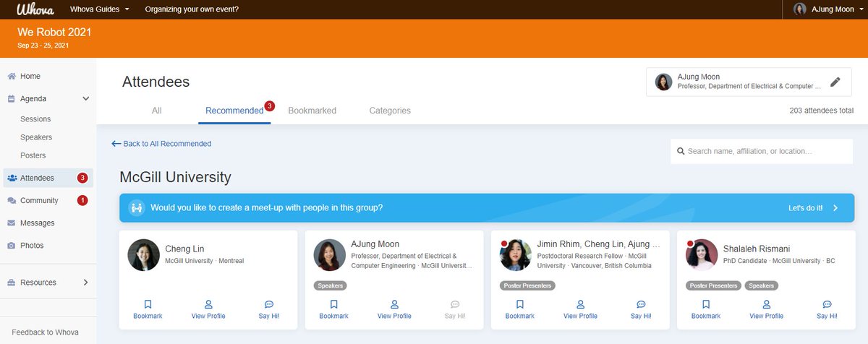
Task: View Profile on Jimin Rhim's card
Action: pos(580,309)
